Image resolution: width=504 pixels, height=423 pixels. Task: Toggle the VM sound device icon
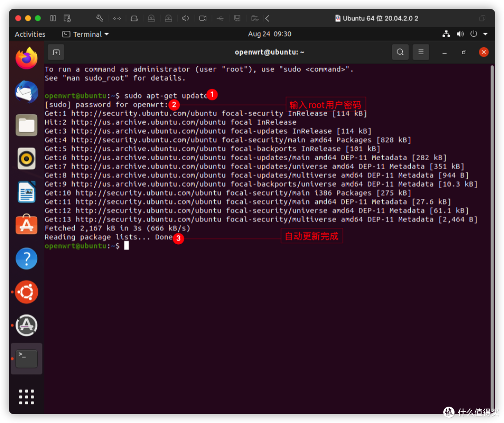185,18
